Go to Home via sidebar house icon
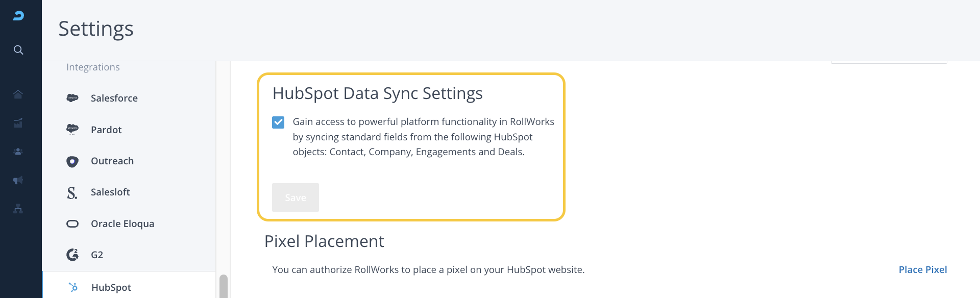Viewport: 980px width, 298px height. 18,94
